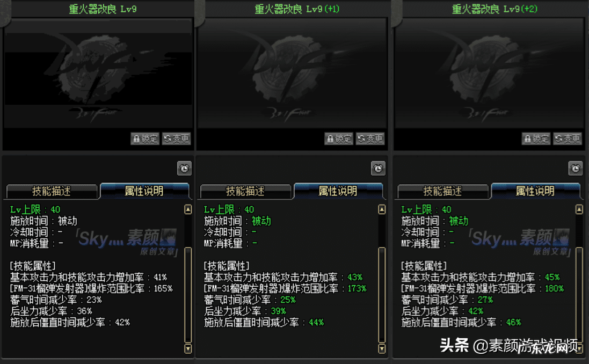The height and width of the screenshot is (364, 589).
Task: Click 变更 in the Lv9 panel
Action: [177, 139]
